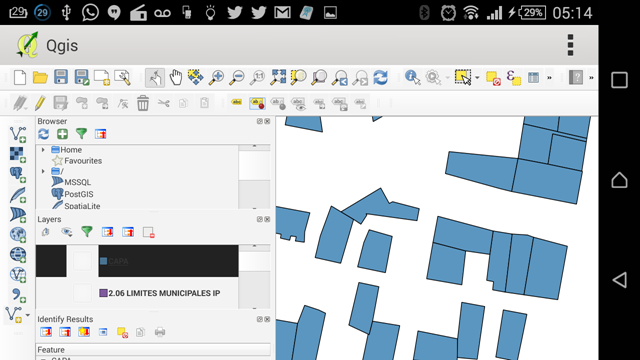Select the Pan Map hand tool
Viewport: 640px width, 360px height.
pyautogui.click(x=176, y=78)
